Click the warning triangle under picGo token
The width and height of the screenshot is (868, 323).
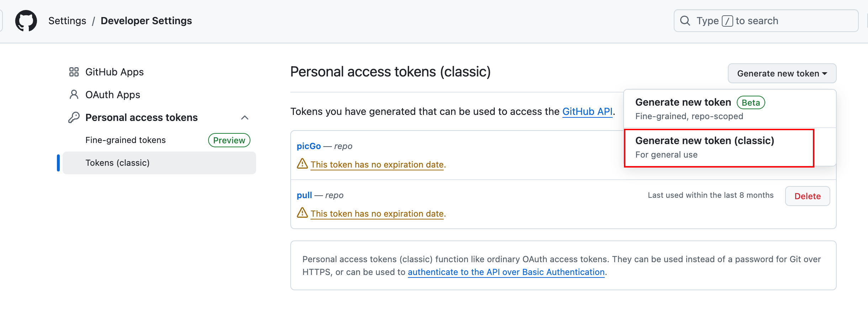302,164
